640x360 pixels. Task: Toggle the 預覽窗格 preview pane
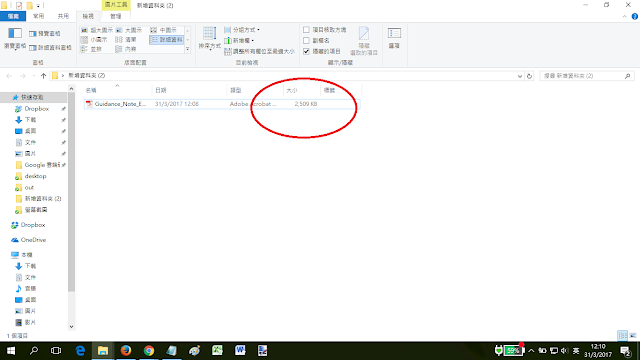click(45, 33)
